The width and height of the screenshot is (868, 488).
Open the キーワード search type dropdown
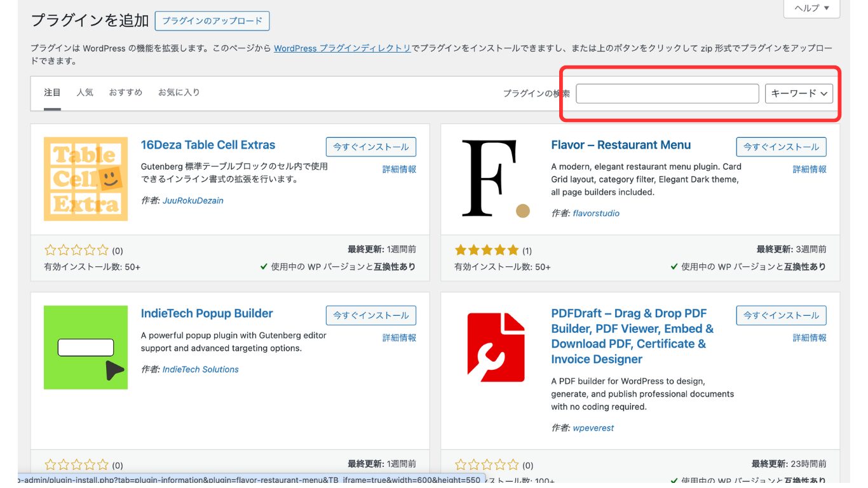point(799,93)
